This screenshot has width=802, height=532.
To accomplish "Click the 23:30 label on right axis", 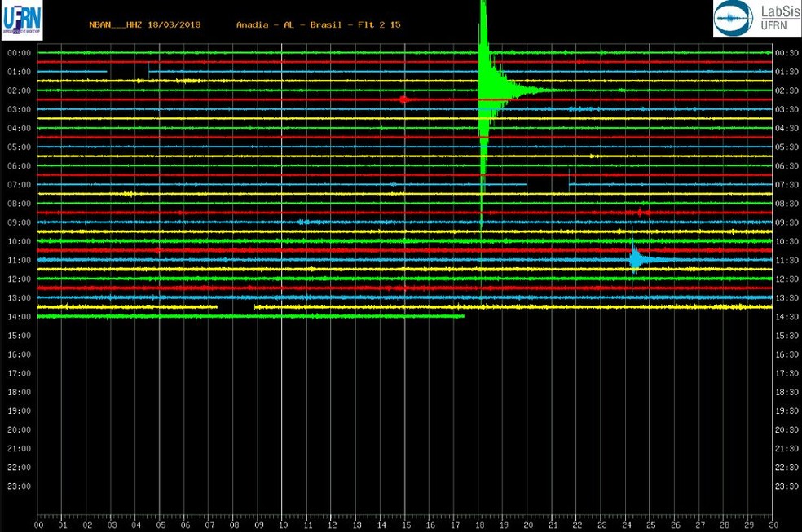I will (x=787, y=486).
